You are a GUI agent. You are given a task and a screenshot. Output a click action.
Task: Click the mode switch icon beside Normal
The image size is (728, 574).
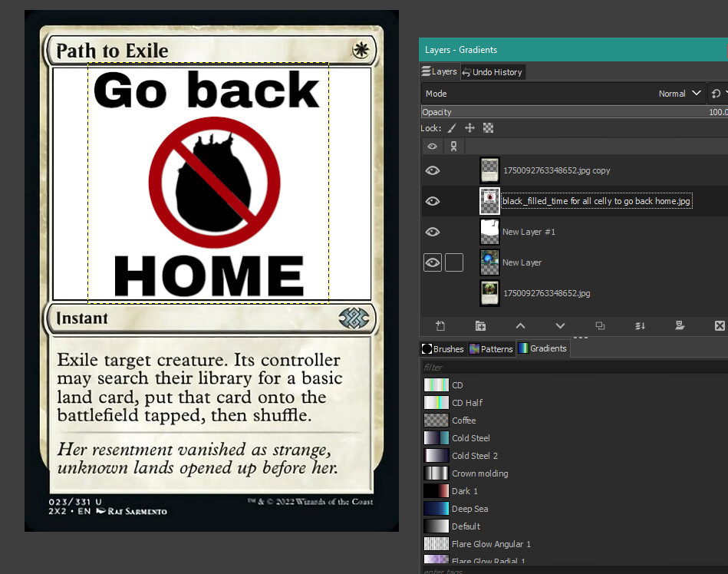716,94
